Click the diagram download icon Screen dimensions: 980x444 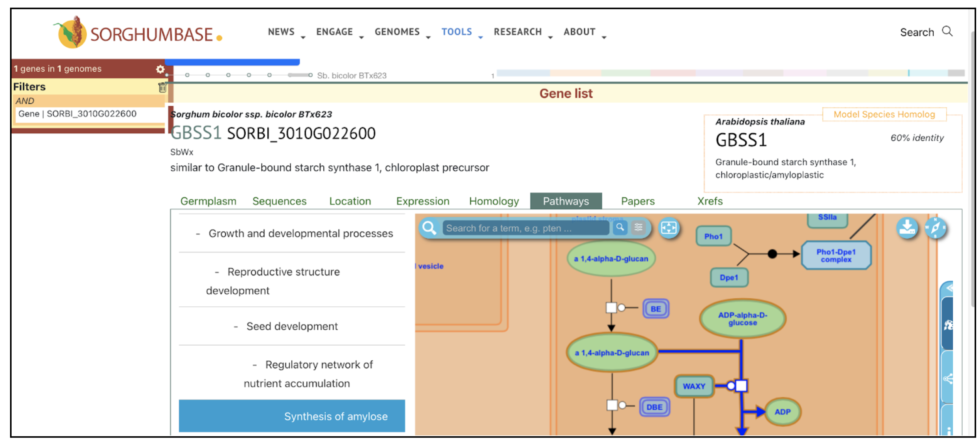pyautogui.click(x=907, y=228)
